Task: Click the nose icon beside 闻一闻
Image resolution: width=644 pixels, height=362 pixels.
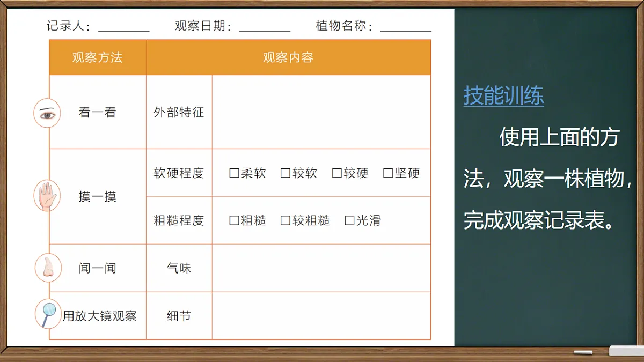Action: pos(47,268)
